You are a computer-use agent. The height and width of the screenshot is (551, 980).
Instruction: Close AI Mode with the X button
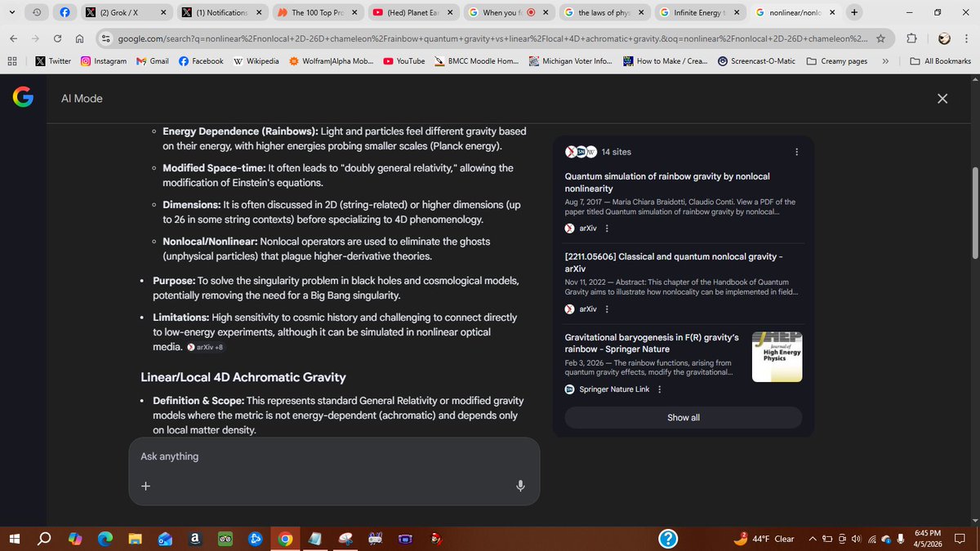tap(942, 99)
